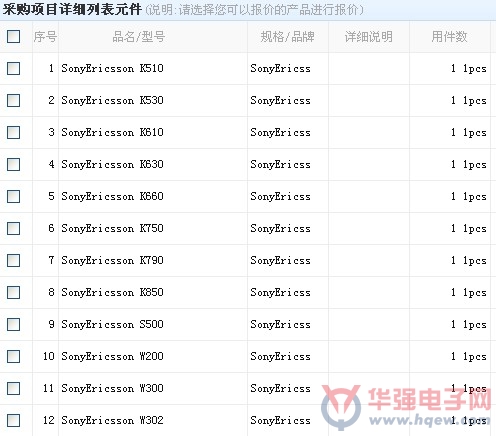Check the SonyEricsson K850 row
The width and height of the screenshot is (496, 436).
13,292
